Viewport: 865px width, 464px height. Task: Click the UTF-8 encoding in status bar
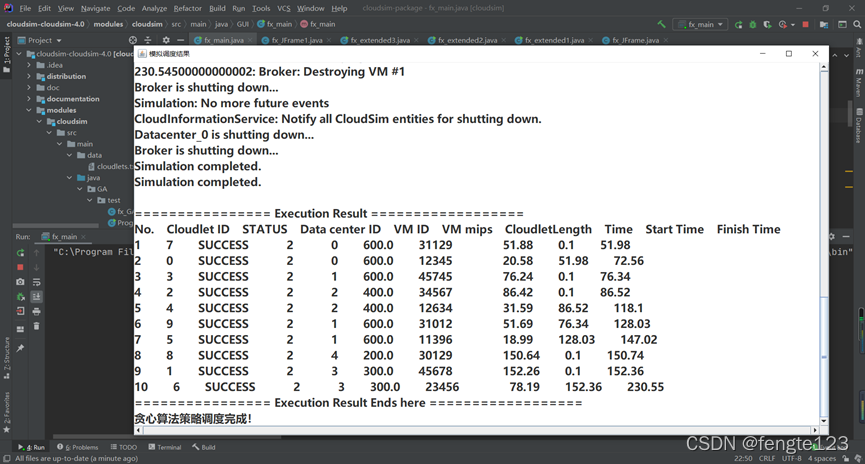(x=792, y=458)
